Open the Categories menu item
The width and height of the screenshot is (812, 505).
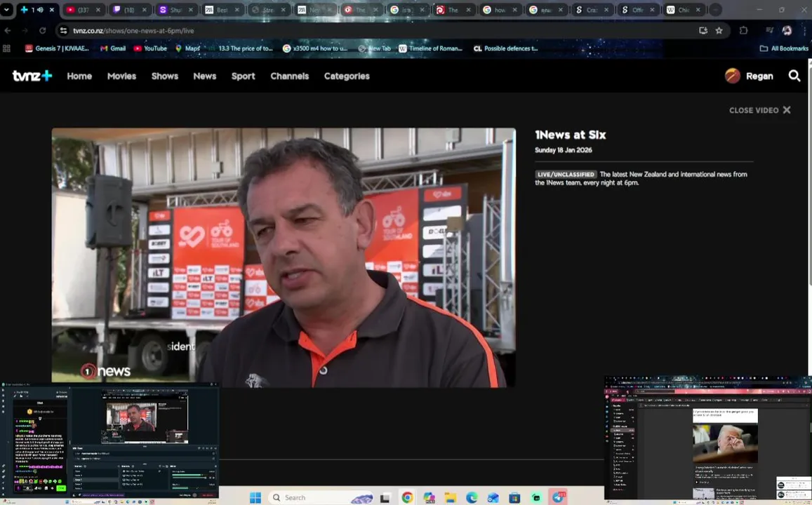pyautogui.click(x=347, y=76)
